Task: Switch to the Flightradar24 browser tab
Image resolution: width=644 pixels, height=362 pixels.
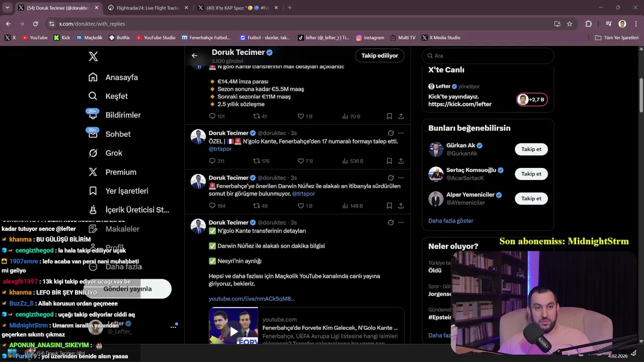Action: point(146,8)
